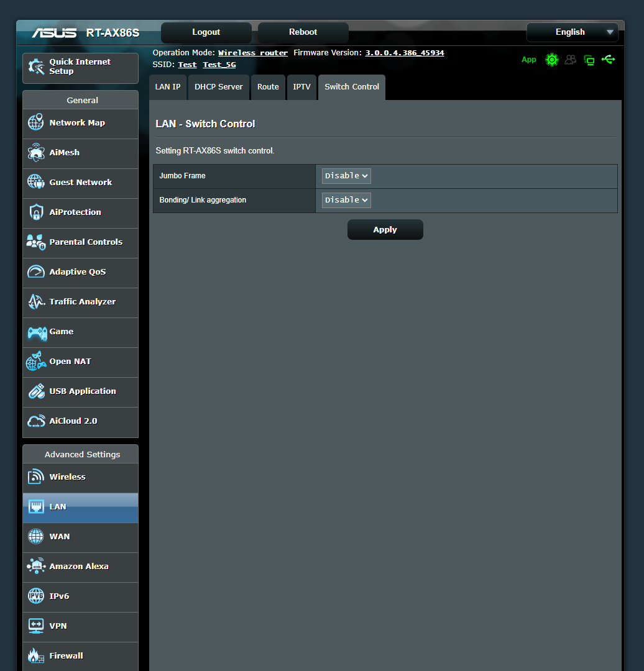Open the AiProtection menu label
The image size is (644, 671).
click(75, 212)
